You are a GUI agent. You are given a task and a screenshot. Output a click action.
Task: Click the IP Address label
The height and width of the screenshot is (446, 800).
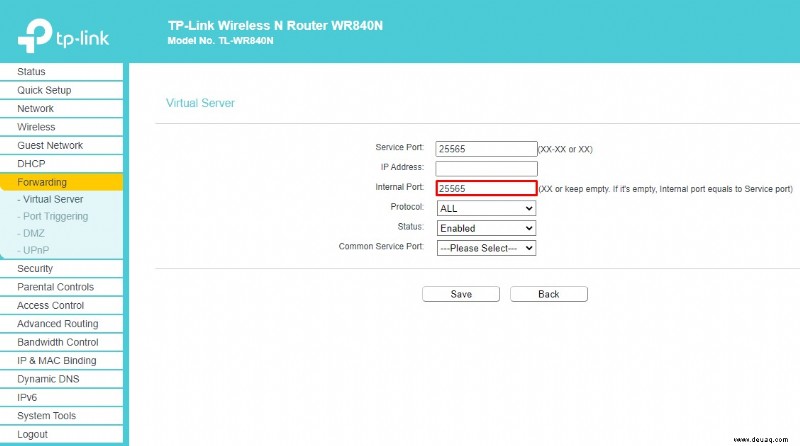(x=402, y=167)
